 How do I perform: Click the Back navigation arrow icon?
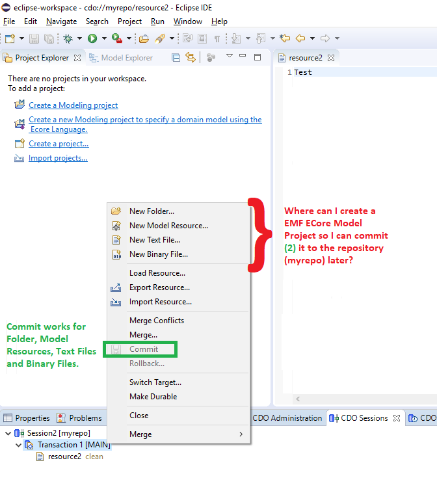(x=300, y=38)
